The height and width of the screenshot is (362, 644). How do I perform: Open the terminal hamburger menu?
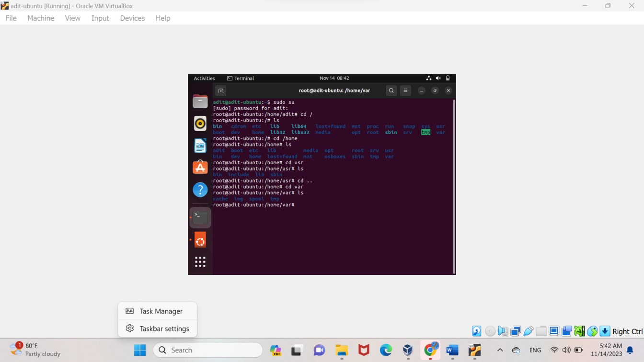pos(405,90)
